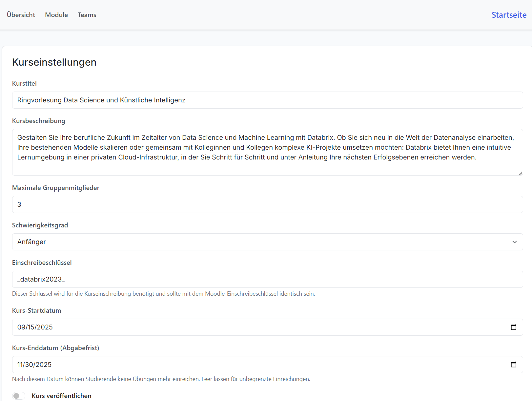Follow the Startseite link

[509, 15]
